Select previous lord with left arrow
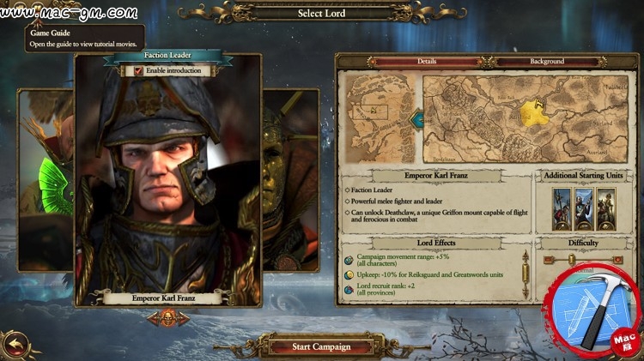Screen dimensions: 644x361 (154, 318)
